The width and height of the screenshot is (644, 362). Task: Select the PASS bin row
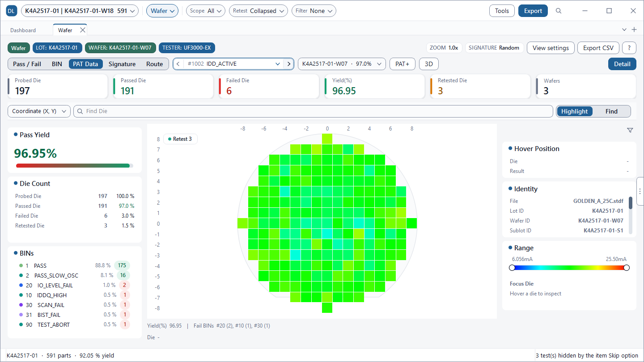tap(75, 265)
